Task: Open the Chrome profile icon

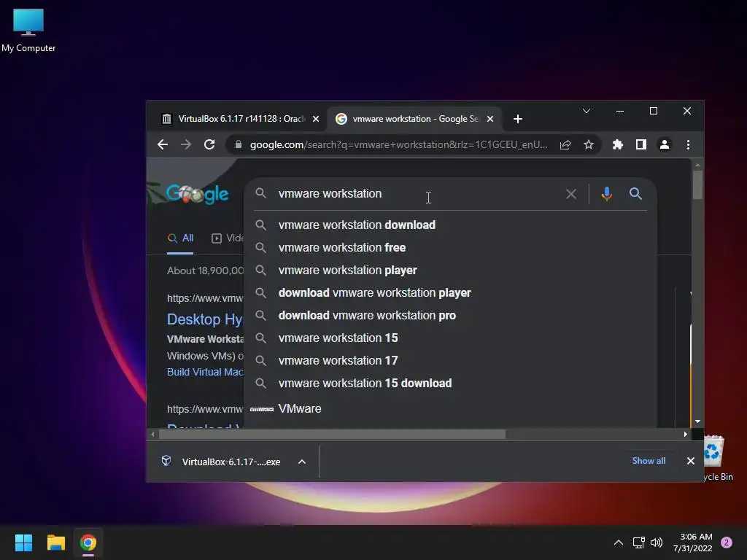Action: (x=665, y=145)
